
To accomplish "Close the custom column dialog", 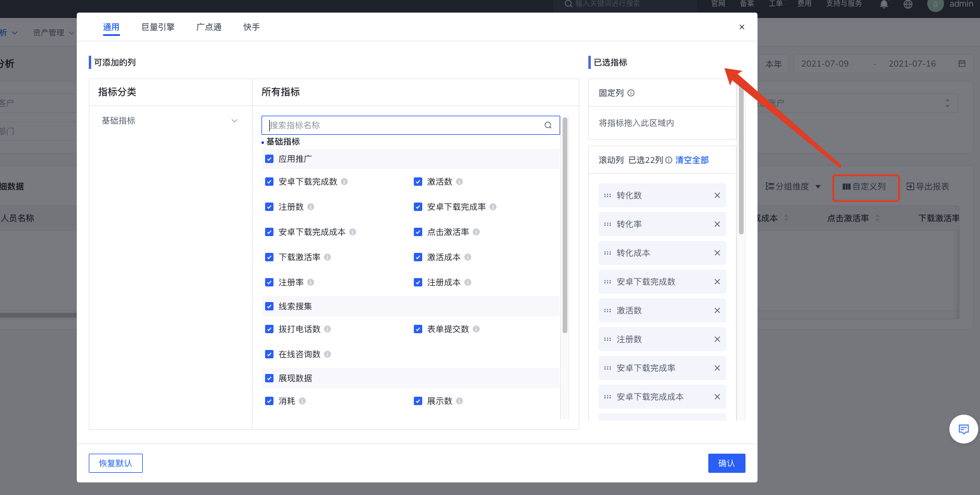I will coord(742,27).
